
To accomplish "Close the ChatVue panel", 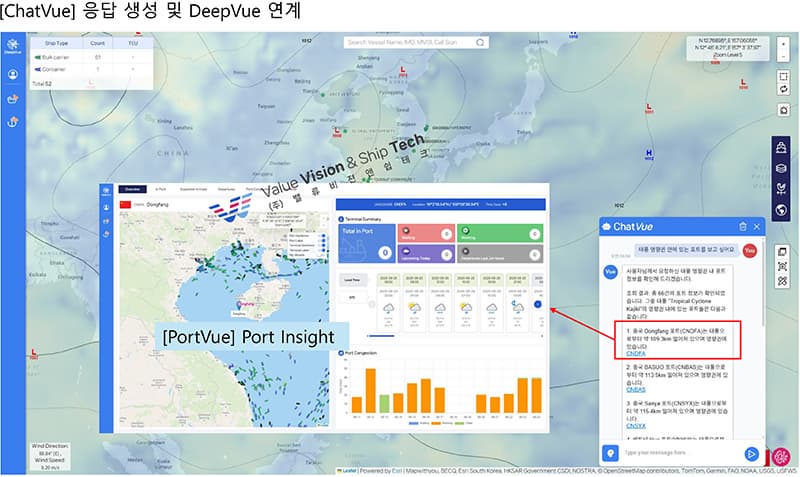I will coord(757,228).
